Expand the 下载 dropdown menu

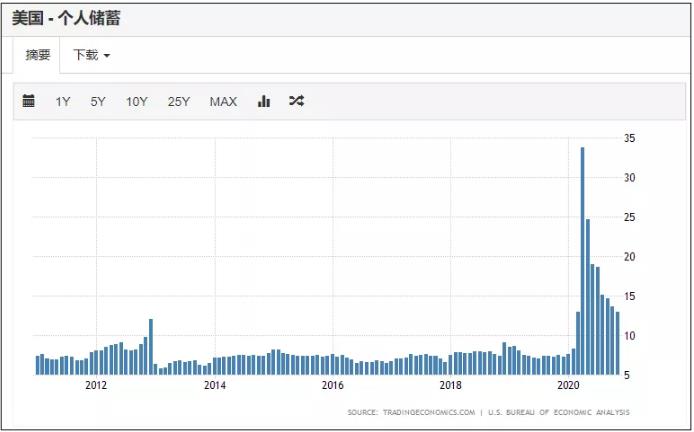click(91, 55)
